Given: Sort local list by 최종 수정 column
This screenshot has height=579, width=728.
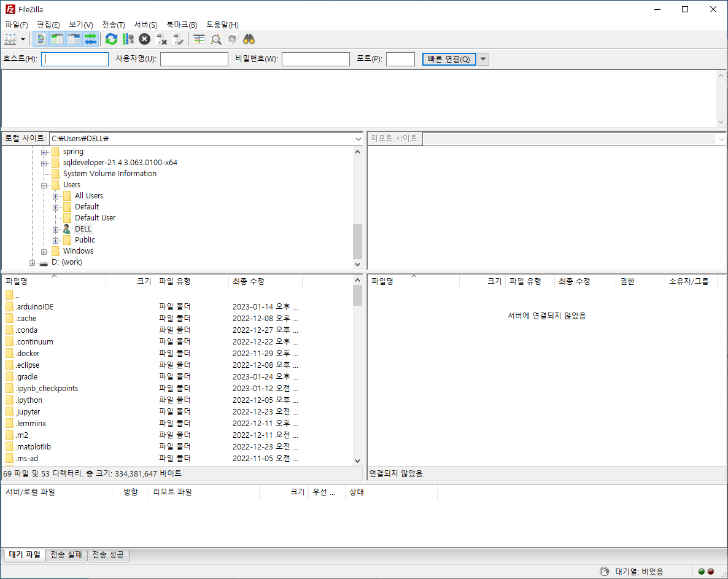Looking at the screenshot, I should pos(266,281).
